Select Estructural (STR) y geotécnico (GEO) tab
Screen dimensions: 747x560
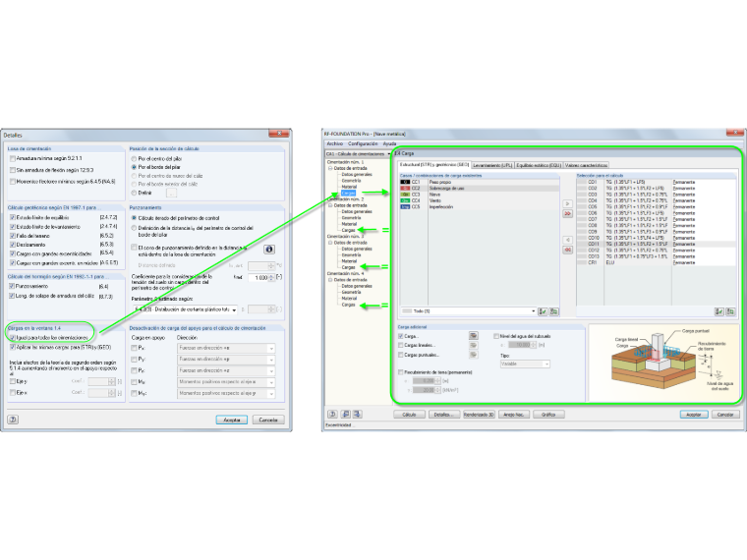point(434,165)
